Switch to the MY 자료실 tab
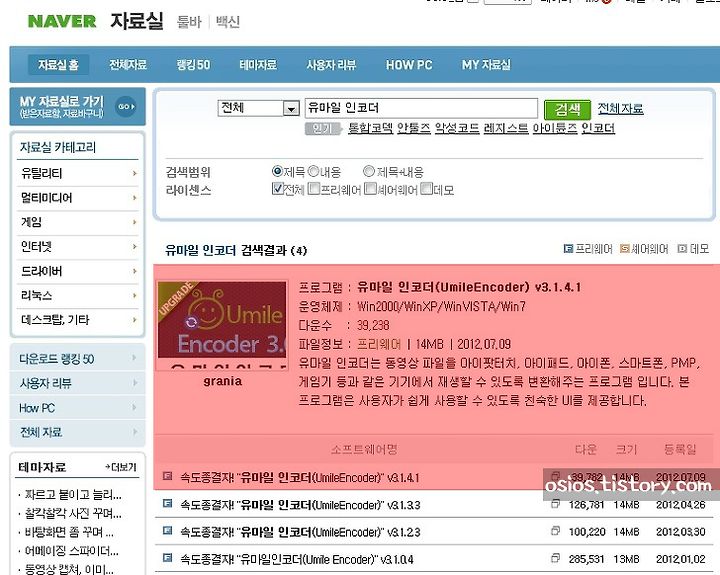The height and width of the screenshot is (575, 720). [x=486, y=65]
